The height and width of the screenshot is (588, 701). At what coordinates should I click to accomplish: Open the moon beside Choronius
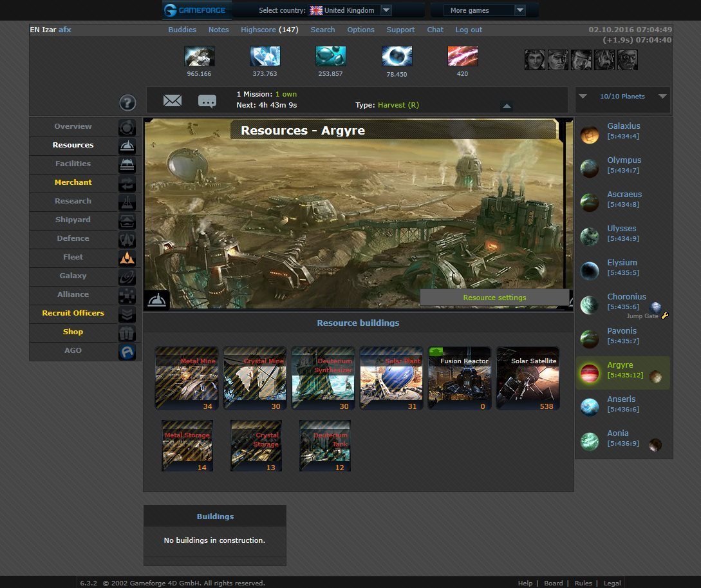click(x=655, y=307)
